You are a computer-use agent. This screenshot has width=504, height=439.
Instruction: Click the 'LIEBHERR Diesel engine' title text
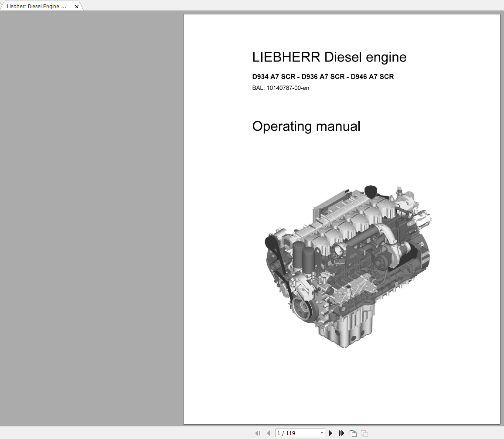[x=329, y=57]
